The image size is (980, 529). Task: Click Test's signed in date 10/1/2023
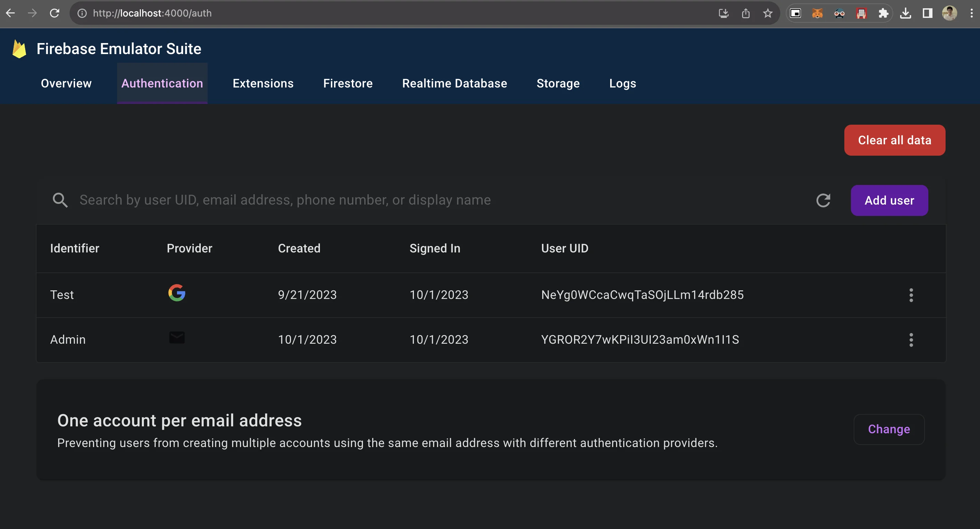(439, 295)
